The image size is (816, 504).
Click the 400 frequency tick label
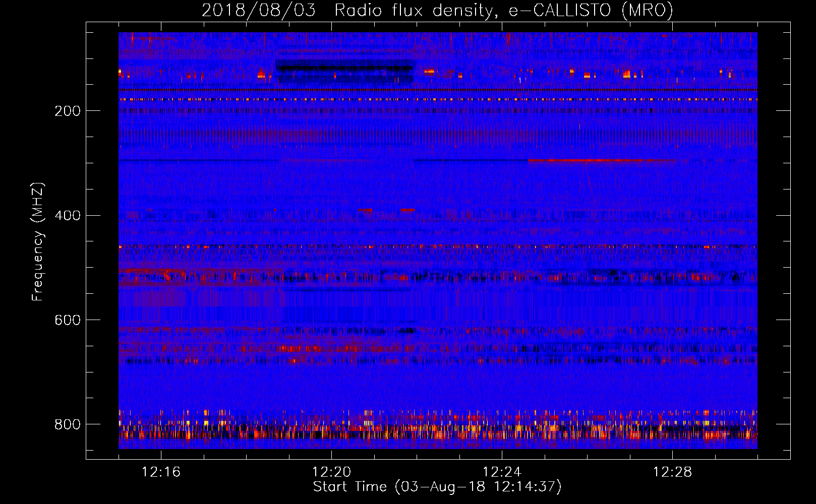pos(68,216)
